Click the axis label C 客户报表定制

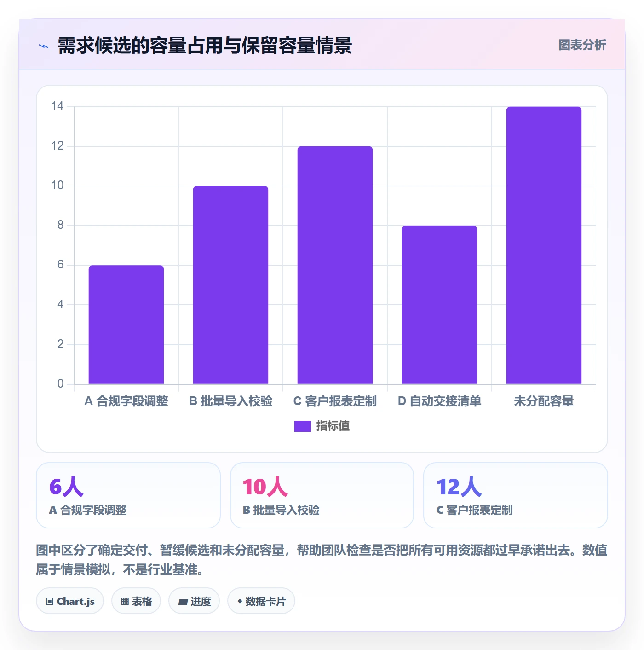click(335, 401)
